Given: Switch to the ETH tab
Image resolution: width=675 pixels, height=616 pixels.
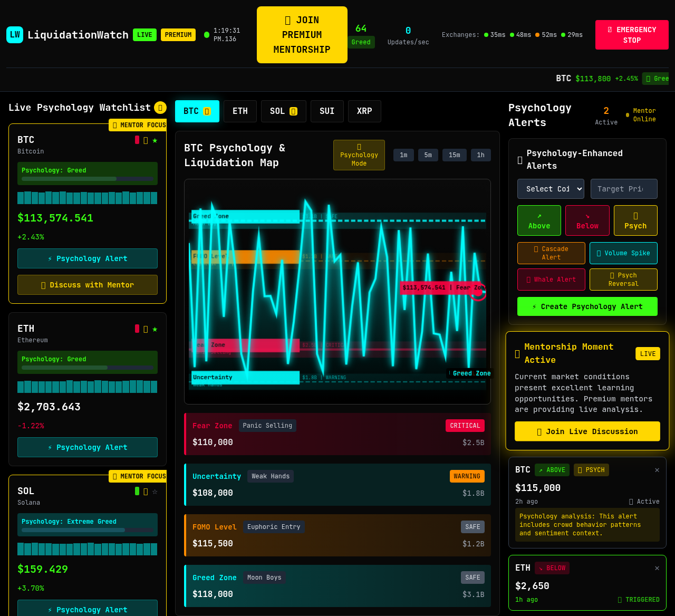Looking at the screenshot, I should (240, 111).
